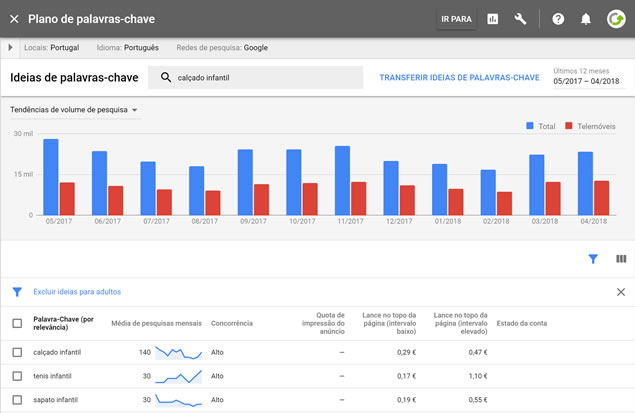Viewport: 635px width, 413px height.
Task: Change the Redes de pesquisa: Google setting
Action: [222, 48]
